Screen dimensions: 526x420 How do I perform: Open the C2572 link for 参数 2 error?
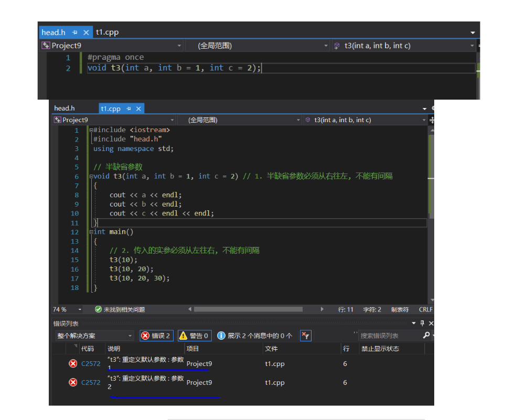pos(91,382)
